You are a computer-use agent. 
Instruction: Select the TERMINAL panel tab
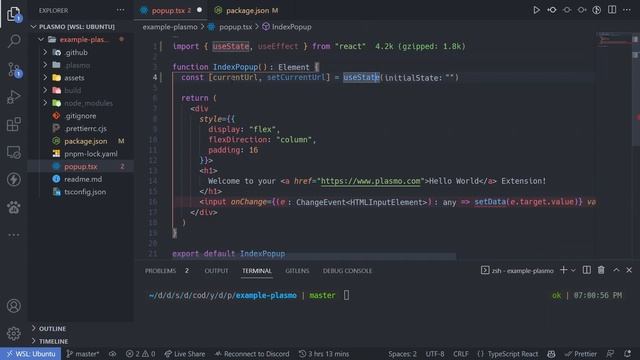point(256,271)
